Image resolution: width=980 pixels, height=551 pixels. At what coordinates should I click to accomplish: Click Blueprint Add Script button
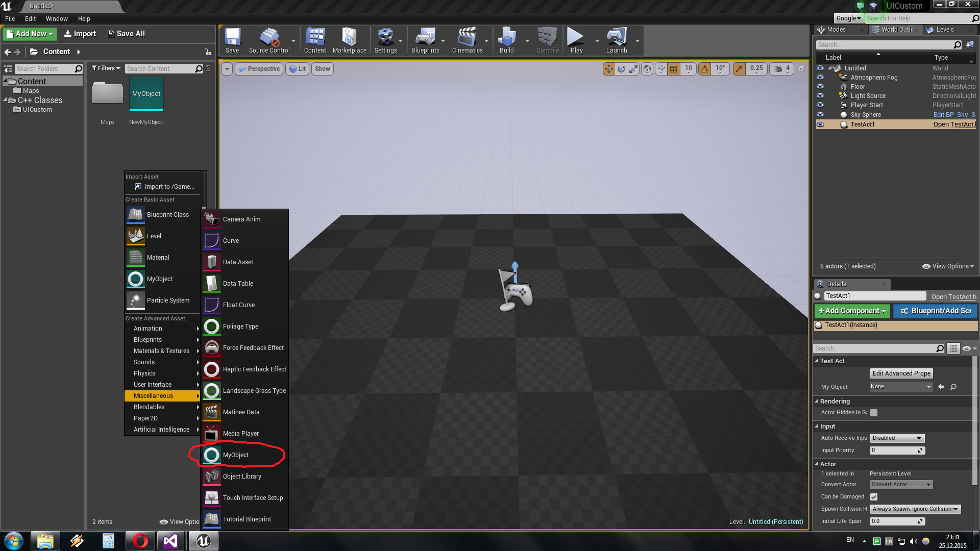pyautogui.click(x=935, y=310)
